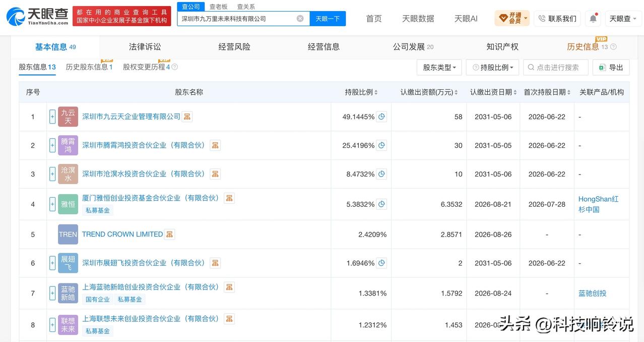
Task: Switch to the 经营风险 tab
Action: pyautogui.click(x=234, y=47)
